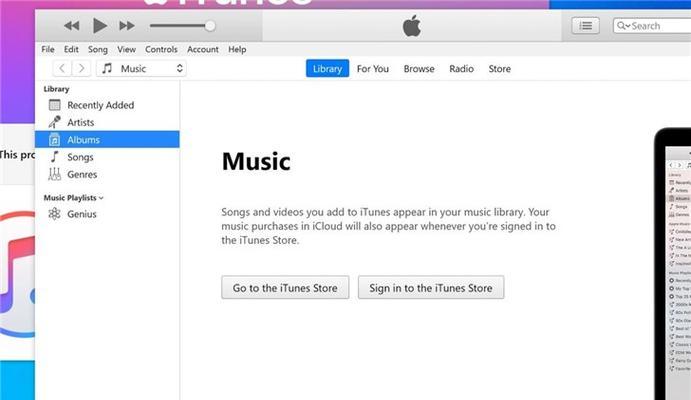Click the Songs note icon

(x=55, y=157)
